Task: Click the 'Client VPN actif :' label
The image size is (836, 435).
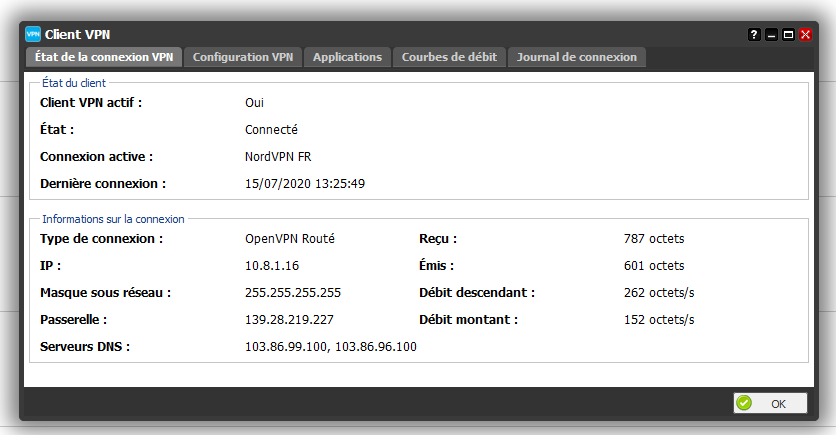Action: pos(91,103)
